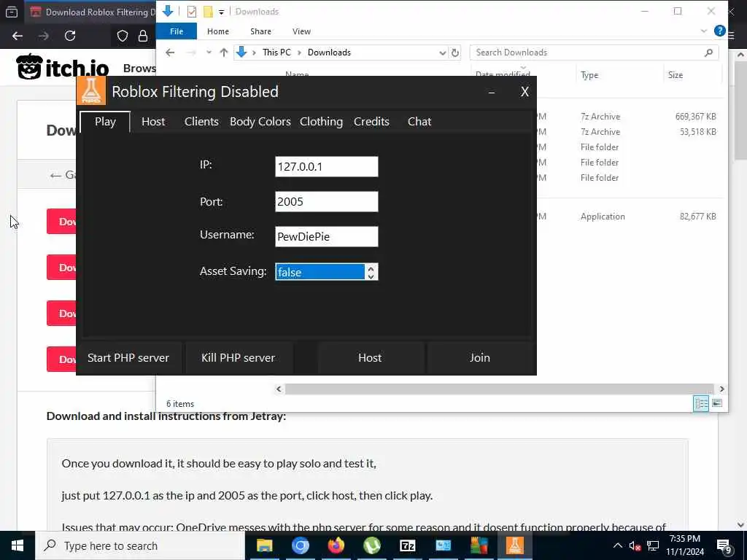Image resolution: width=747 pixels, height=560 pixels.
Task: Switch to the Clothing tab
Action: point(321,122)
